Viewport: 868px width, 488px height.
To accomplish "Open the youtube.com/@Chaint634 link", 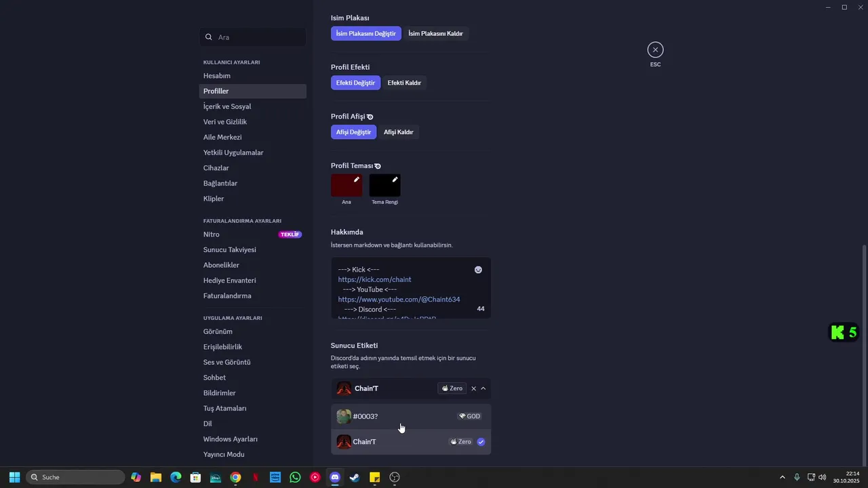I will pyautogui.click(x=399, y=300).
